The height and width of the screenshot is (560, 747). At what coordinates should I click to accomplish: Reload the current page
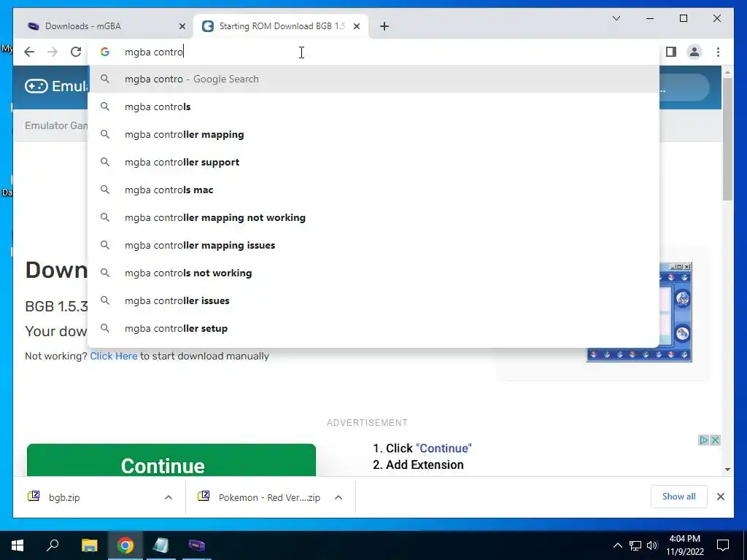point(76,52)
